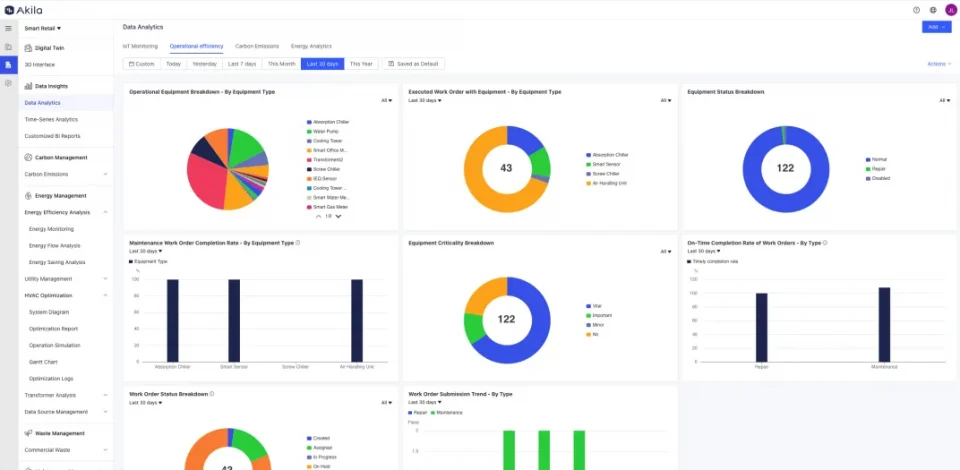Click the Absorption Chiller bar in Maintenance chart
This screenshot has width=960, height=470.
[173, 321]
